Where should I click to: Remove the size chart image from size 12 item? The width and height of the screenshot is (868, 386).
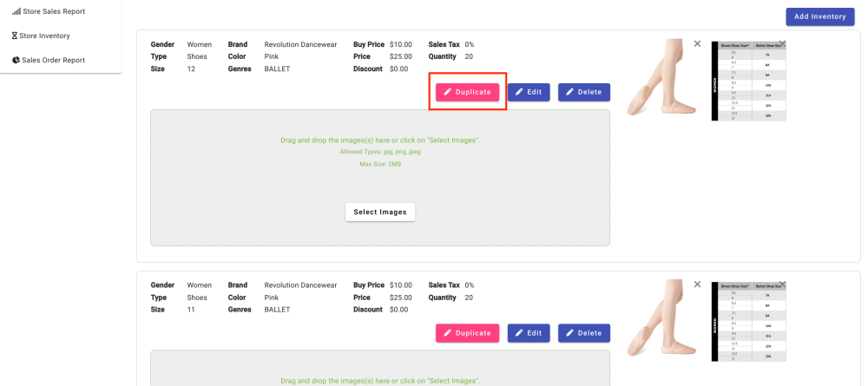pos(782,43)
